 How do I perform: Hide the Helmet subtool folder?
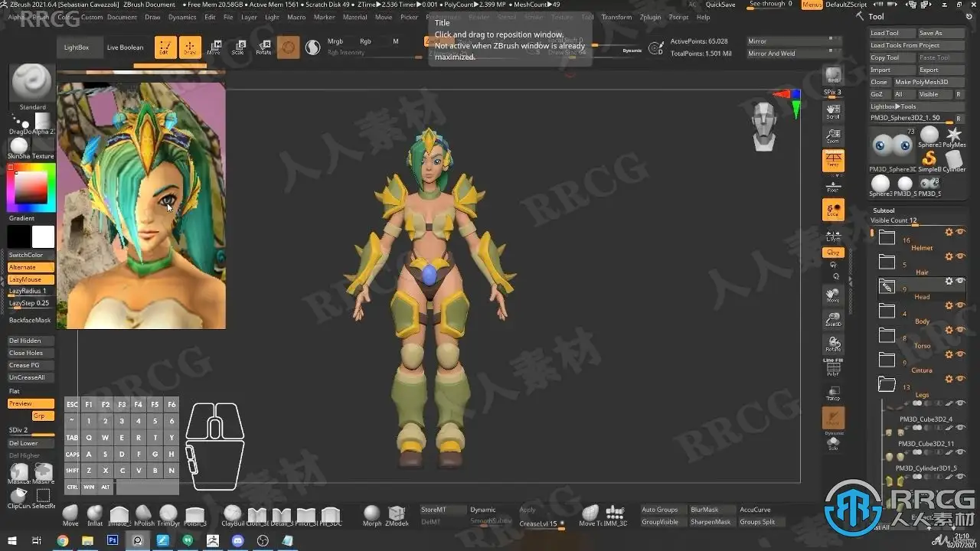click(960, 232)
